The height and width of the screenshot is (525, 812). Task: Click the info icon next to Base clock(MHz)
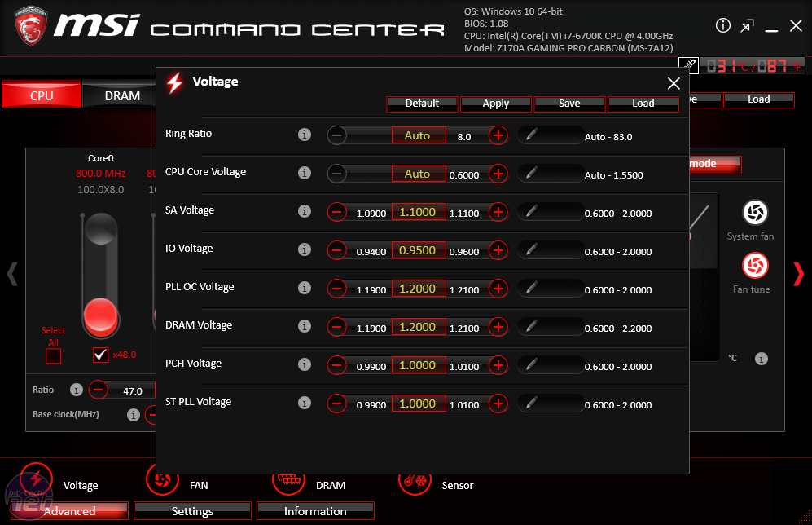pyautogui.click(x=134, y=415)
